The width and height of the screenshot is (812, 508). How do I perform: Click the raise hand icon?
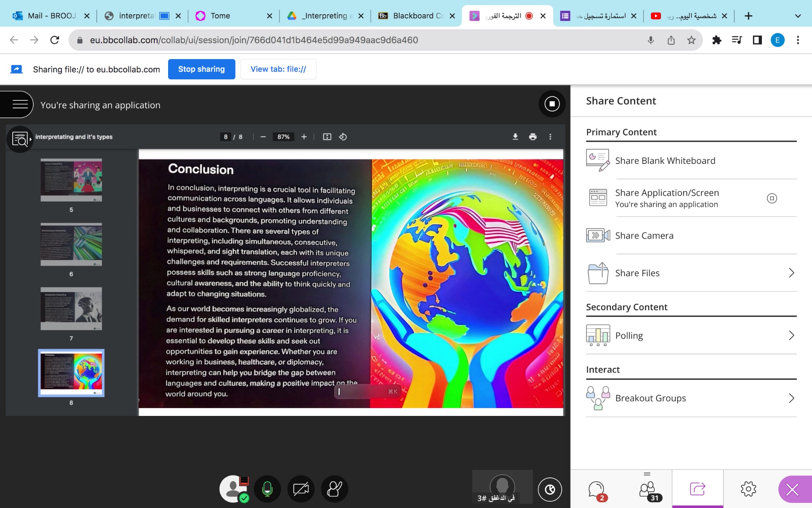point(334,489)
